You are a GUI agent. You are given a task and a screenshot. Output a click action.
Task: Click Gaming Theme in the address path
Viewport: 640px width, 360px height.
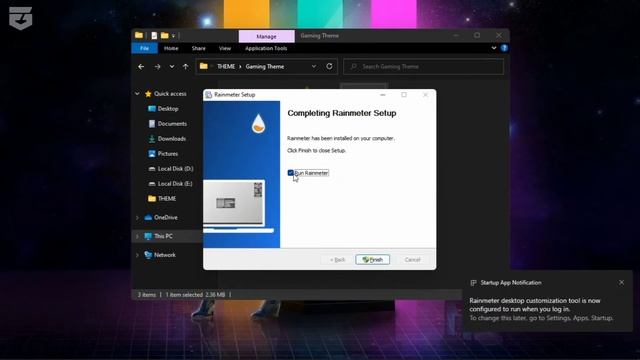[265, 67]
